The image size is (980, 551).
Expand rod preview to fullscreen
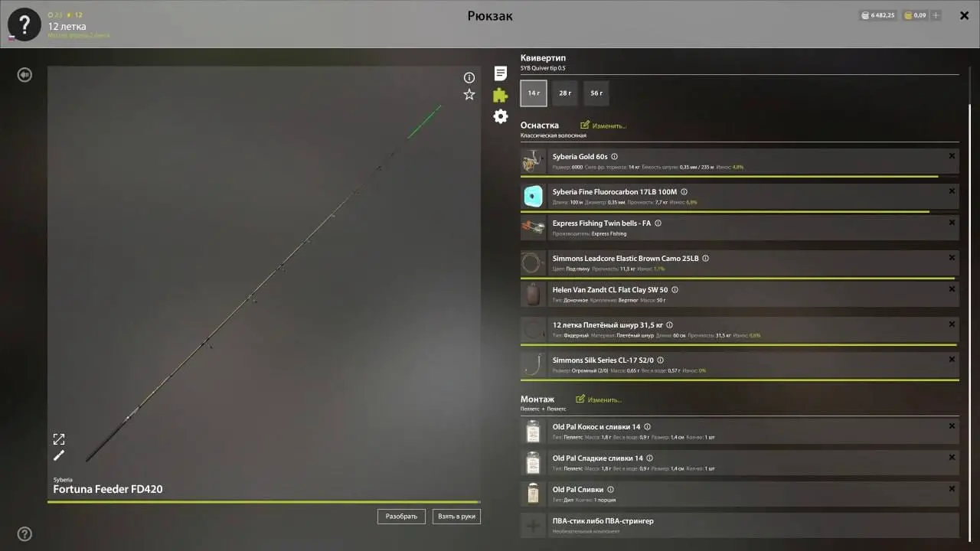59,439
